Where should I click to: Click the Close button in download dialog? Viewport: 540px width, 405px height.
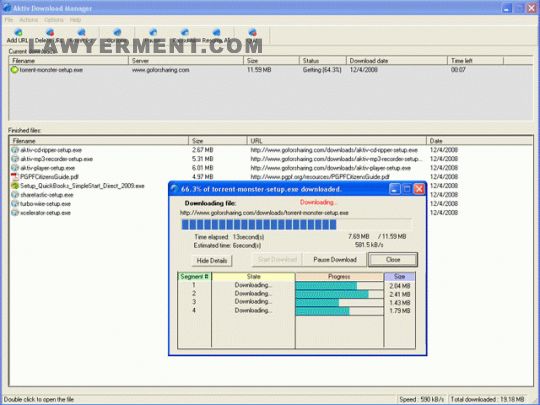click(x=393, y=260)
